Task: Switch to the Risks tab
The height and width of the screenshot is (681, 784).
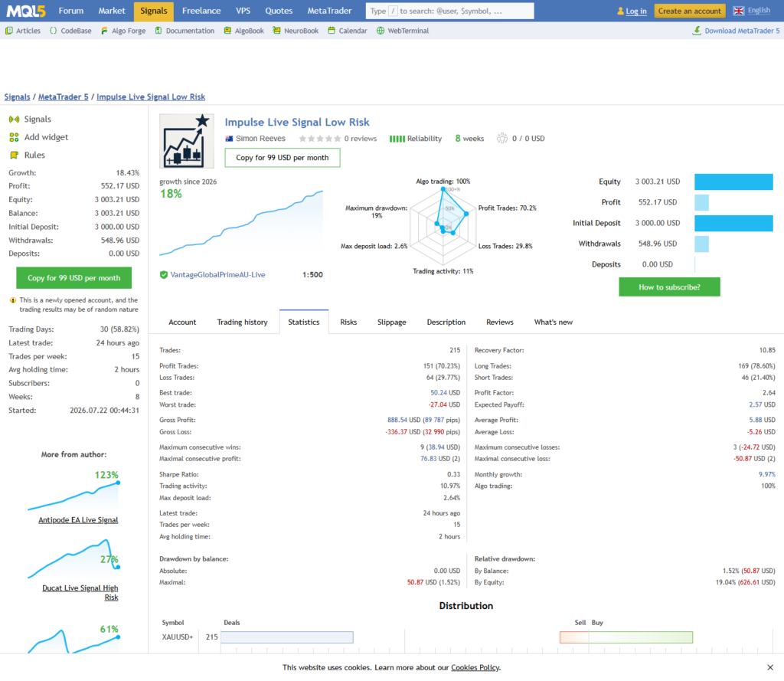Action: click(348, 322)
